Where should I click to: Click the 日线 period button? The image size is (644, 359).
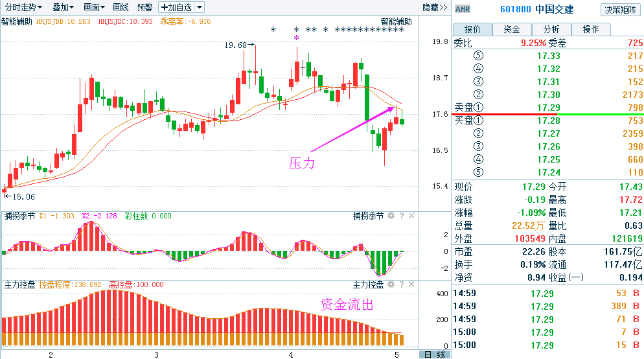435,354
